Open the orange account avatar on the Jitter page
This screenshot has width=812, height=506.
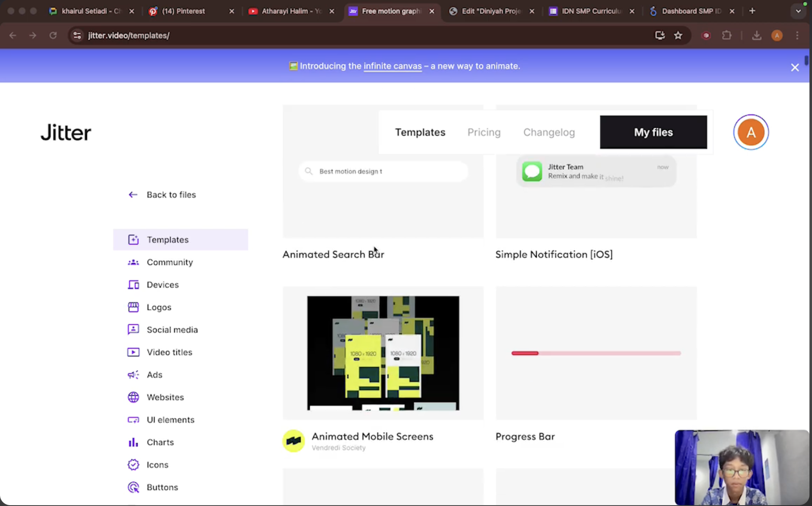pyautogui.click(x=751, y=132)
